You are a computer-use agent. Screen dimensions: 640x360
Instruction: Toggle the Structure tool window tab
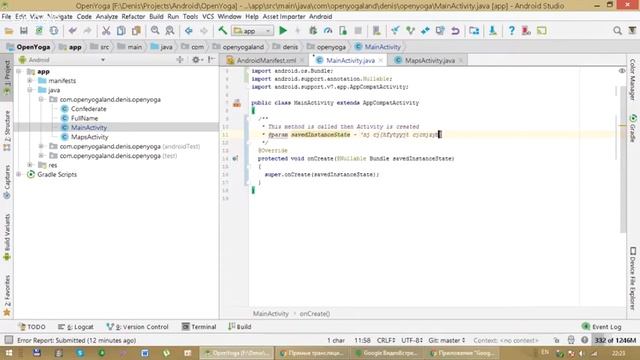(7, 131)
